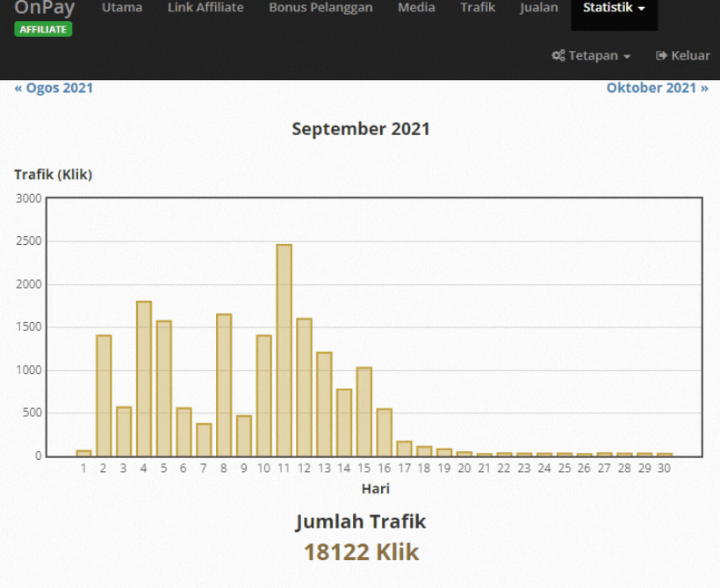Open the Tetapan settings dropdown

tap(591, 55)
